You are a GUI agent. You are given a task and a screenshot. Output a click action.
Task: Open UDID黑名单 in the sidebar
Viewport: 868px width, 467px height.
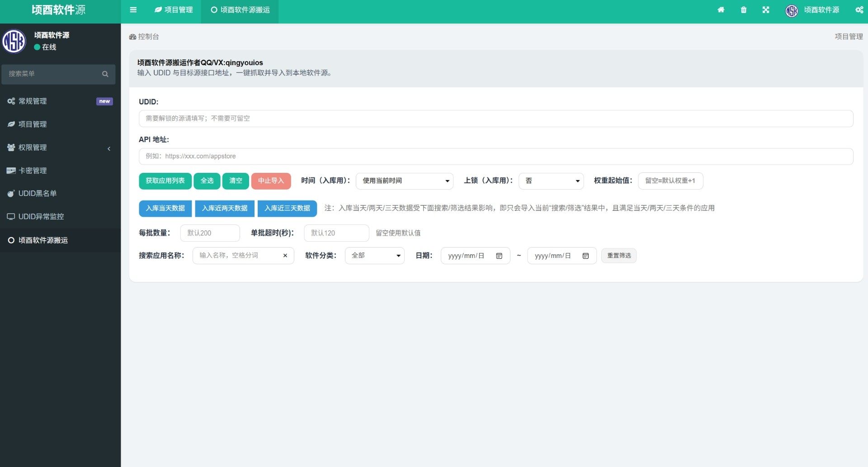[60, 194]
